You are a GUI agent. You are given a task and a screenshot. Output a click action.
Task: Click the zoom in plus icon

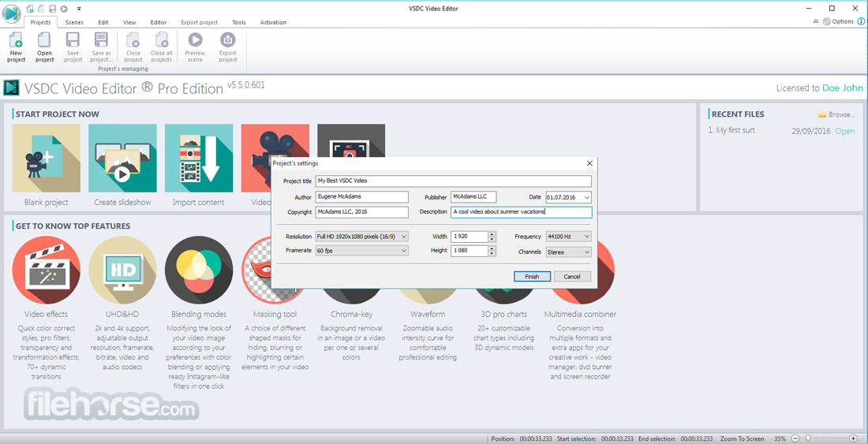click(852, 438)
